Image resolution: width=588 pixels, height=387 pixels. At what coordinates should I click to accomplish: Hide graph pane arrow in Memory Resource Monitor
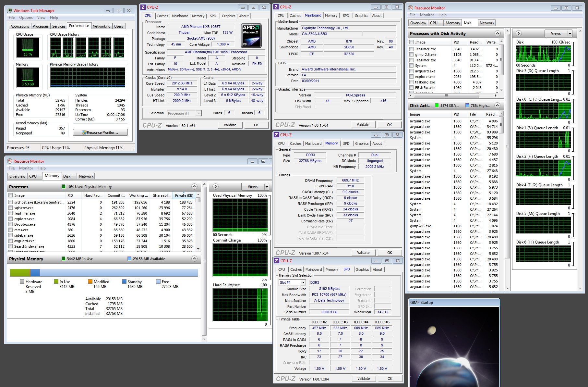click(x=215, y=186)
